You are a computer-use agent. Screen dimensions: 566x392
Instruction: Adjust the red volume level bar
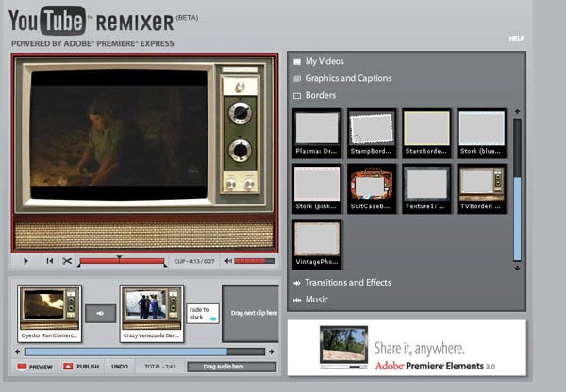[255, 261]
